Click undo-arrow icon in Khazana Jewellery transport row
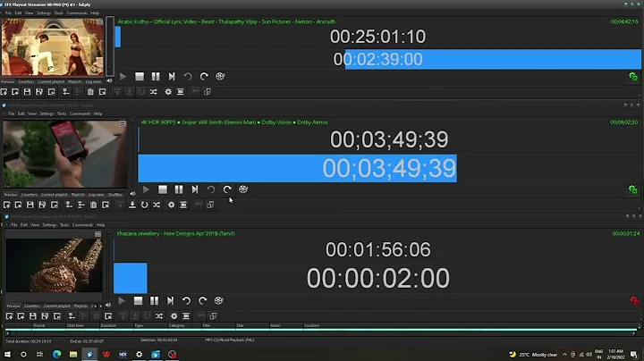644x361 pixels. [186, 301]
